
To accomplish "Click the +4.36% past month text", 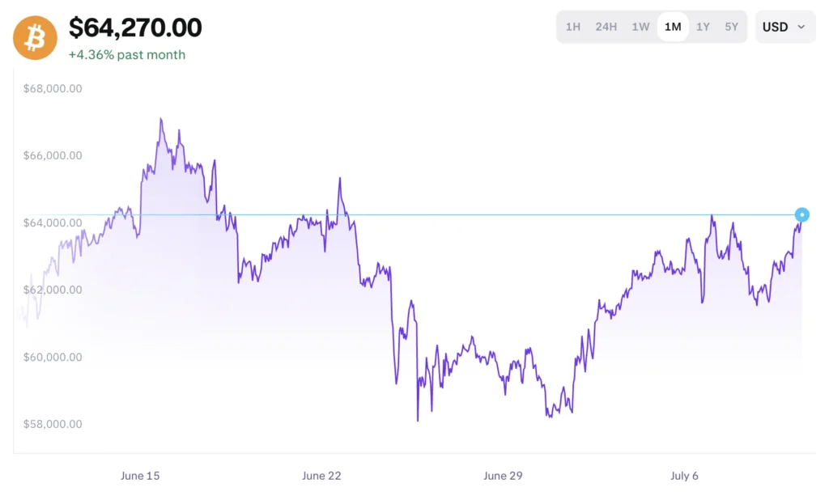I will click(x=127, y=55).
